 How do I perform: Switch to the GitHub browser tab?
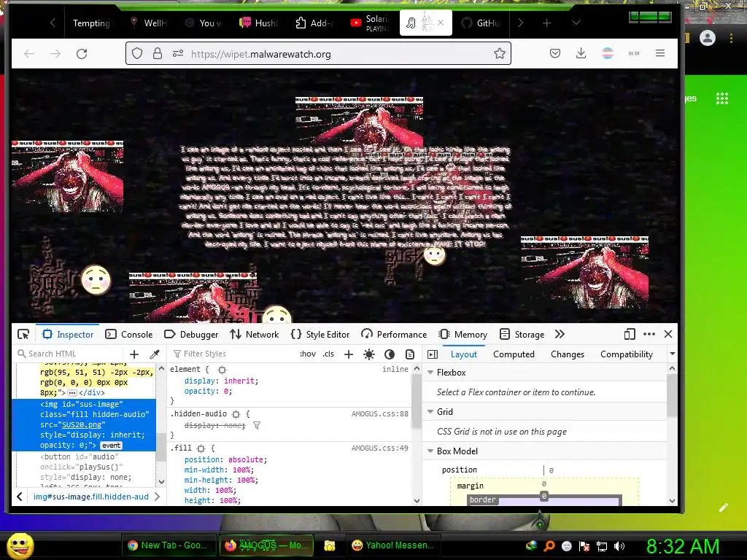click(482, 23)
